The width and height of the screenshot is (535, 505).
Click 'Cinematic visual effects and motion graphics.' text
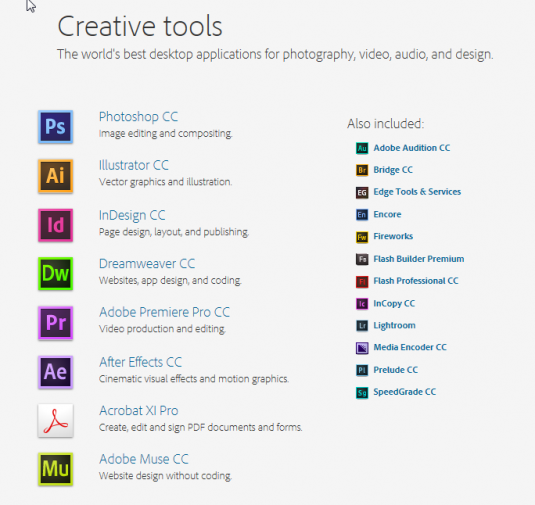[194, 379]
